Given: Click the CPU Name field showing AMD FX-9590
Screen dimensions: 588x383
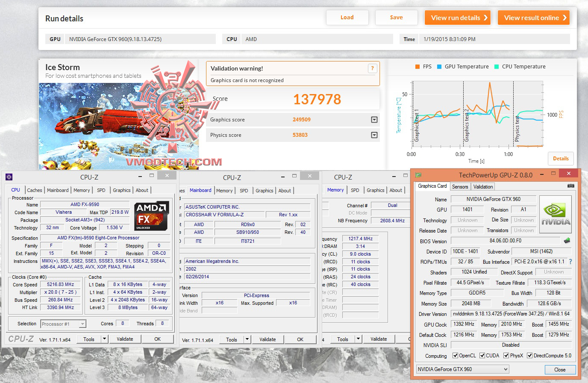Looking at the screenshot, I should (85, 205).
